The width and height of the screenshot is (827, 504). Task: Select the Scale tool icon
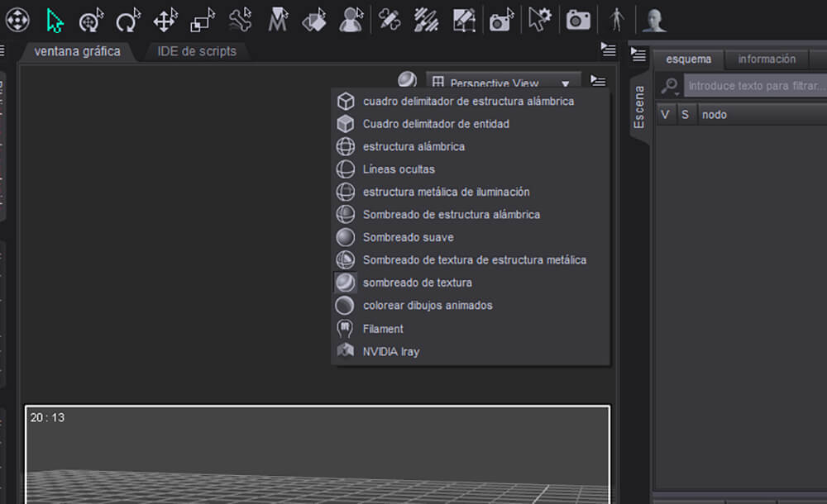point(203,21)
